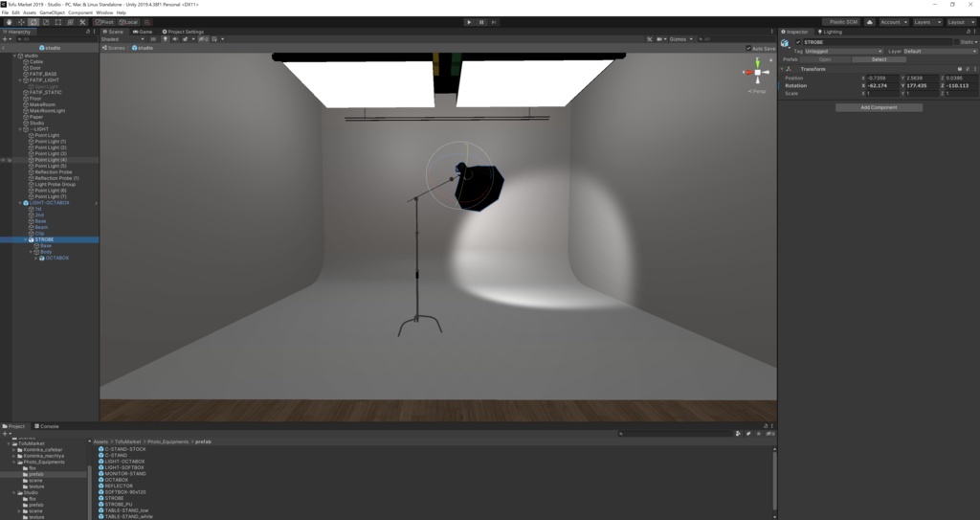Click the prefab Open button
This screenshot has height=520, width=980.
(825, 59)
